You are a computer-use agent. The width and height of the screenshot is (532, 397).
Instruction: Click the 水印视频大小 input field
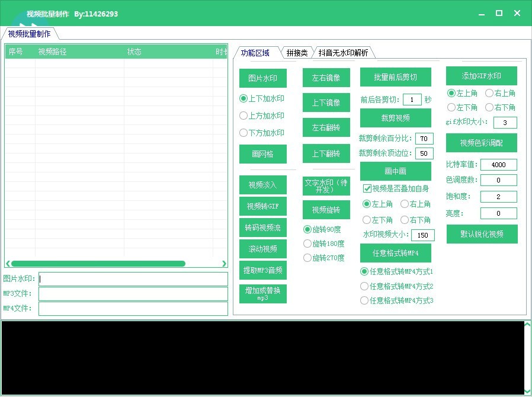pos(423,235)
